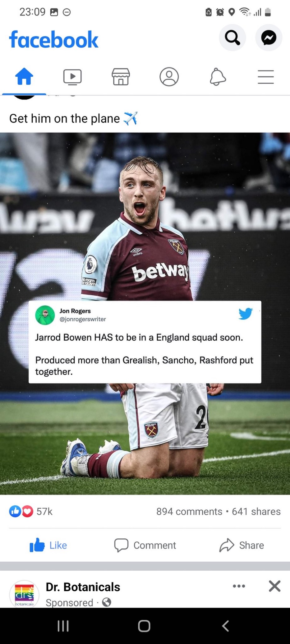This screenshot has width=290, height=644.
Task: Tap the Comment button
Action: pyautogui.click(x=145, y=545)
